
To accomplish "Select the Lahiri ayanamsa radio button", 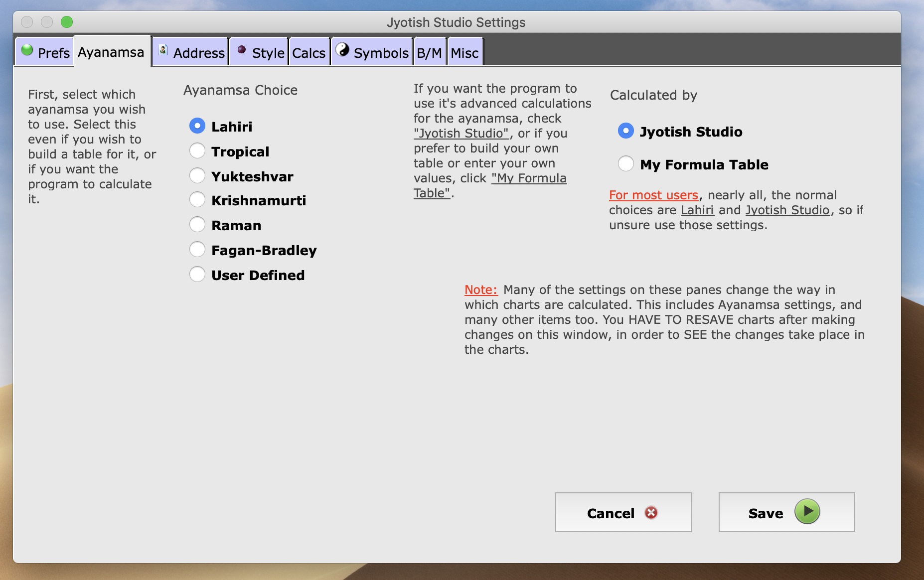I will point(197,126).
